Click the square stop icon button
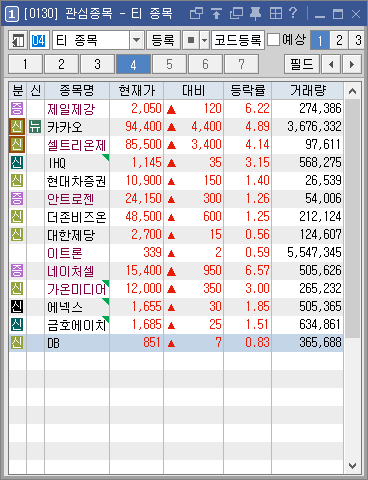 click(x=191, y=41)
